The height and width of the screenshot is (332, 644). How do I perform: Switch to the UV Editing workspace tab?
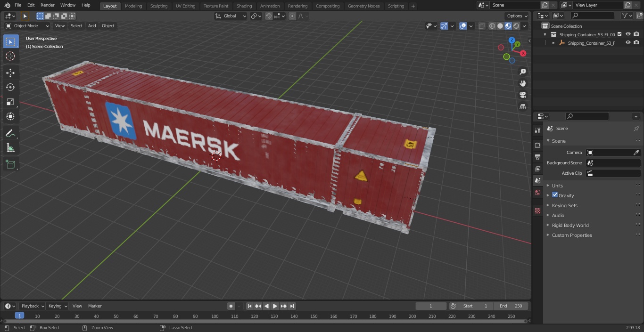coord(185,6)
